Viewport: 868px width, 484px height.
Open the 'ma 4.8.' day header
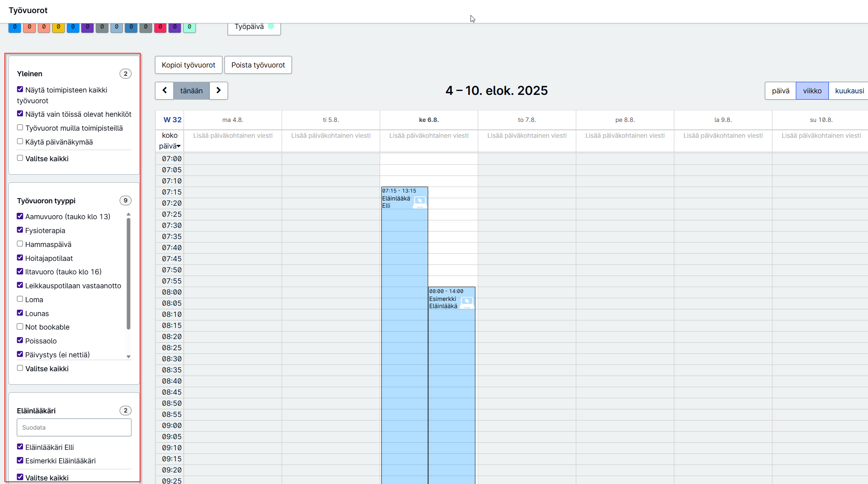click(x=233, y=120)
